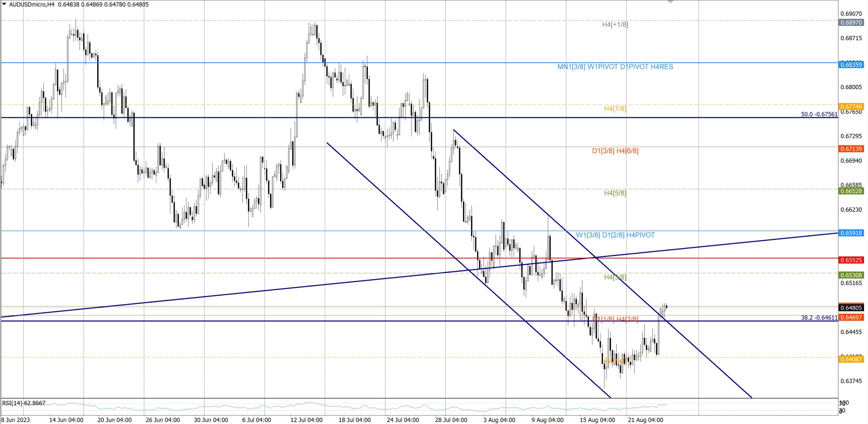Image resolution: width=868 pixels, height=424 pixels.
Task: Click the 21 Aug 04:00 time axis label
Action: (x=645, y=420)
